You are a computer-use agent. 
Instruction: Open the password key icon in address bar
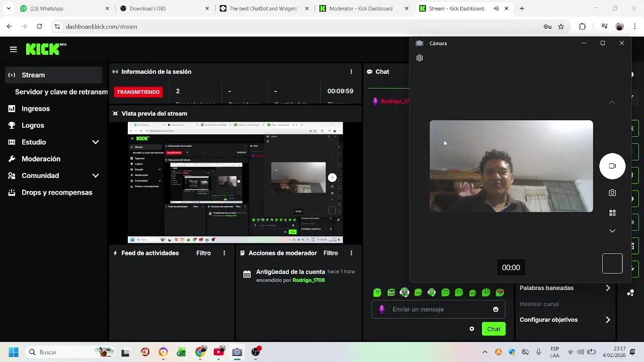[547, 27]
